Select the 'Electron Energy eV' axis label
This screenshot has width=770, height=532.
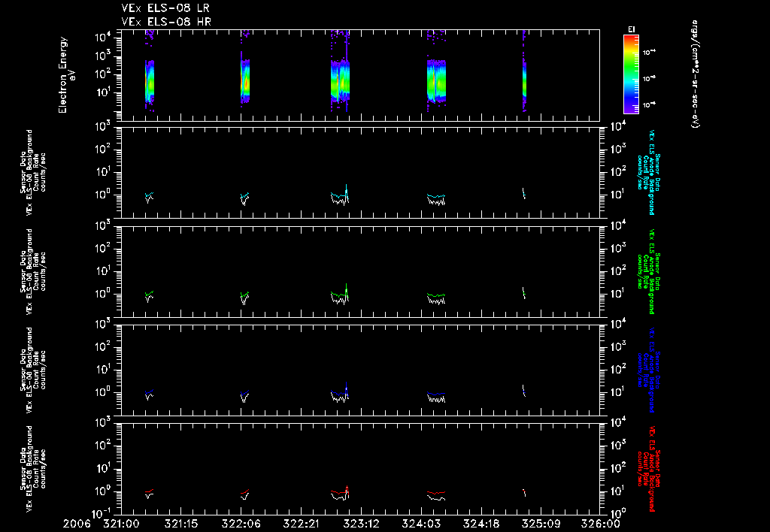67,75
